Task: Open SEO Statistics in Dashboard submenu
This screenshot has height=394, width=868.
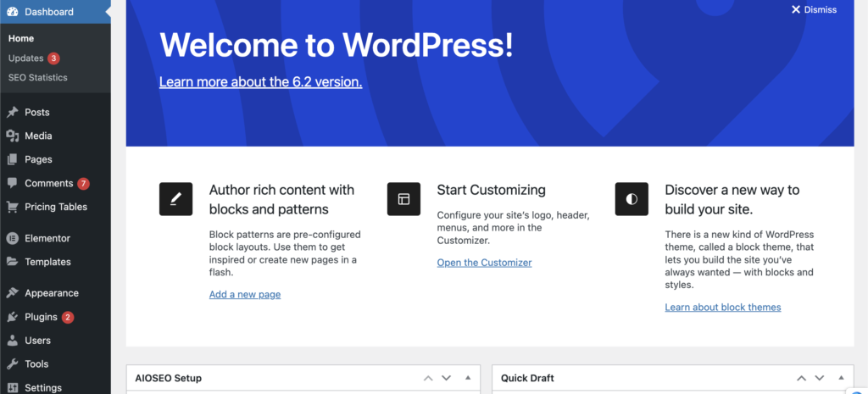Action: pos(37,78)
